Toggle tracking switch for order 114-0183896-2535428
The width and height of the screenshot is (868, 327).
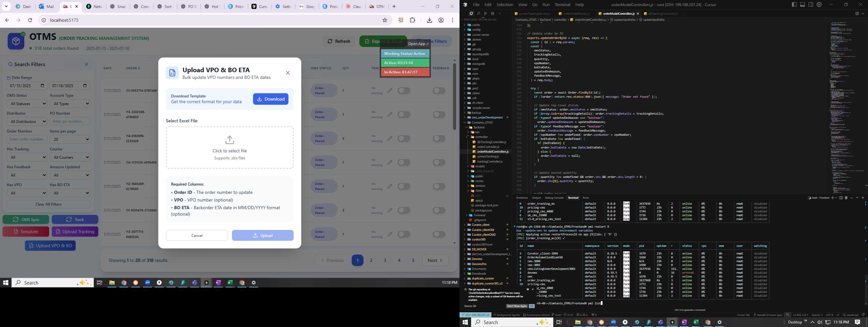coord(404,138)
